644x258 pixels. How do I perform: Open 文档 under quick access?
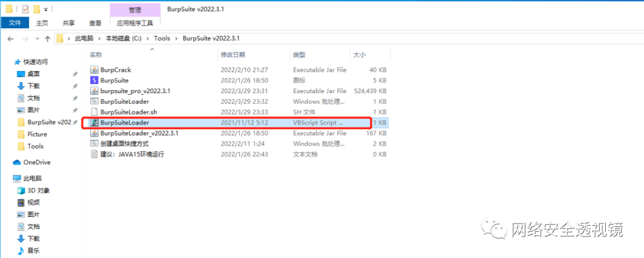(33, 99)
